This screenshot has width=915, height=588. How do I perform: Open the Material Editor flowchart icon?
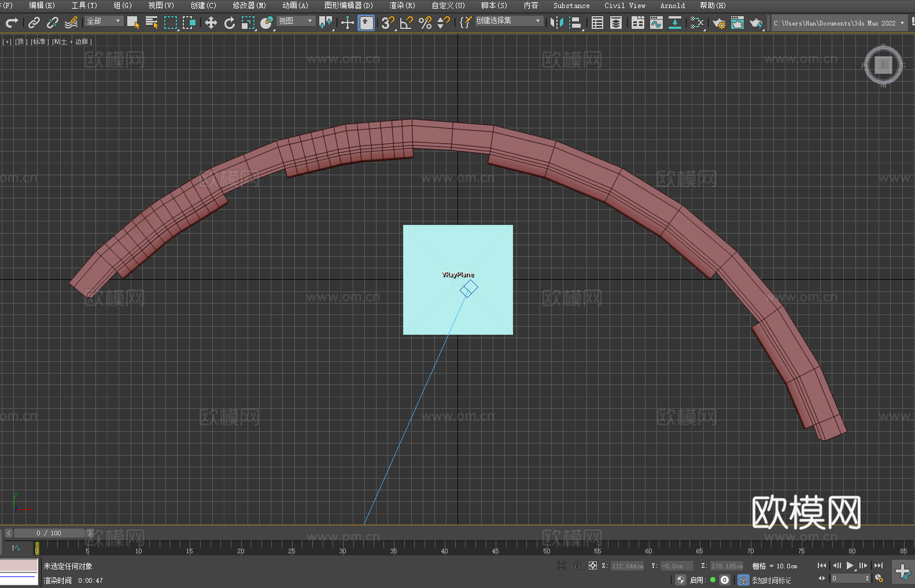[x=697, y=23]
